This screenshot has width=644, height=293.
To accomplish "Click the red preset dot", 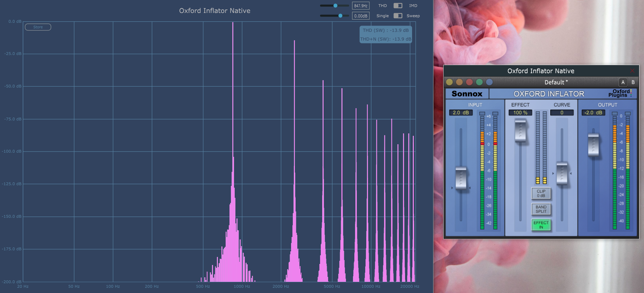I will pos(469,82).
